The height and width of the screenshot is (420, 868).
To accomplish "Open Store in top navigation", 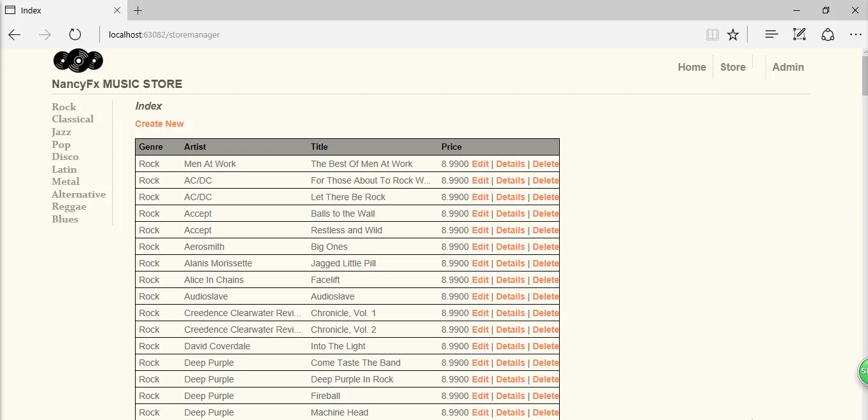I will [x=733, y=67].
